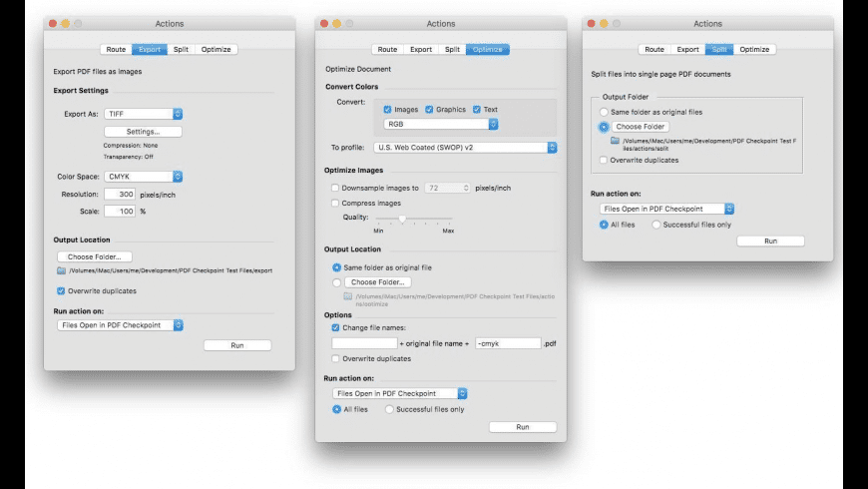Screen dimensions: 868x489
Task: Open Run action on dropdown in Optimize window
Action: coord(400,393)
